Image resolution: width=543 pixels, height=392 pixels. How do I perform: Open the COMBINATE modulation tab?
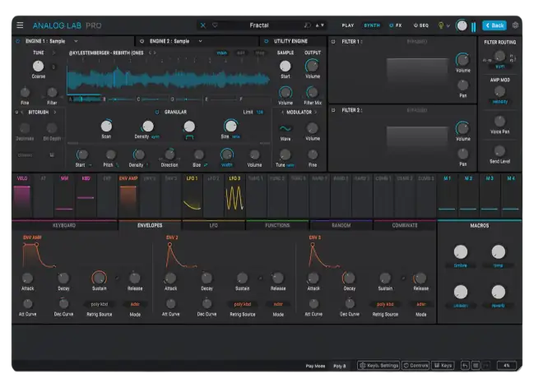pos(405,225)
